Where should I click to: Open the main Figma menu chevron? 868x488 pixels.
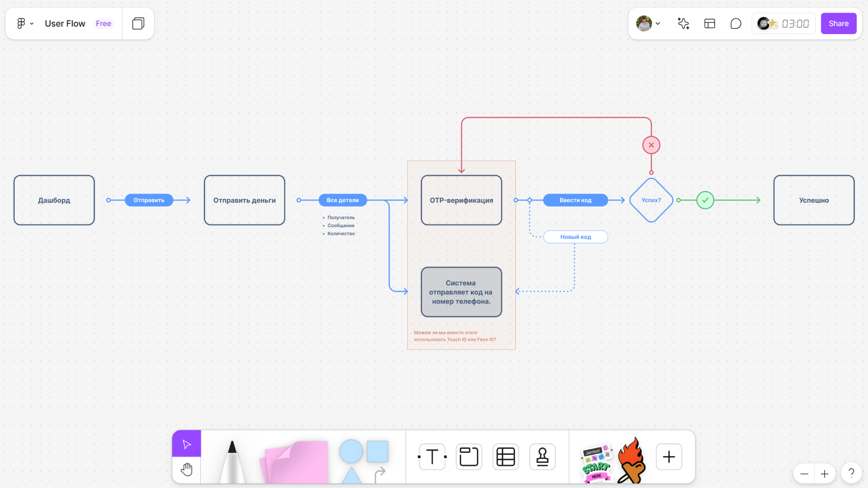point(31,23)
